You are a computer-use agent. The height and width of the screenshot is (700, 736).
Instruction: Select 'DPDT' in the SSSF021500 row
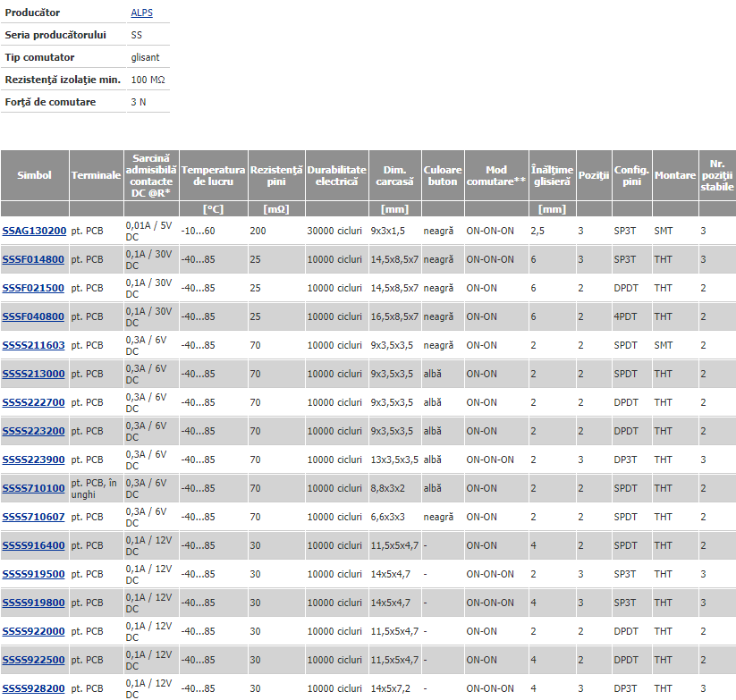point(626,288)
